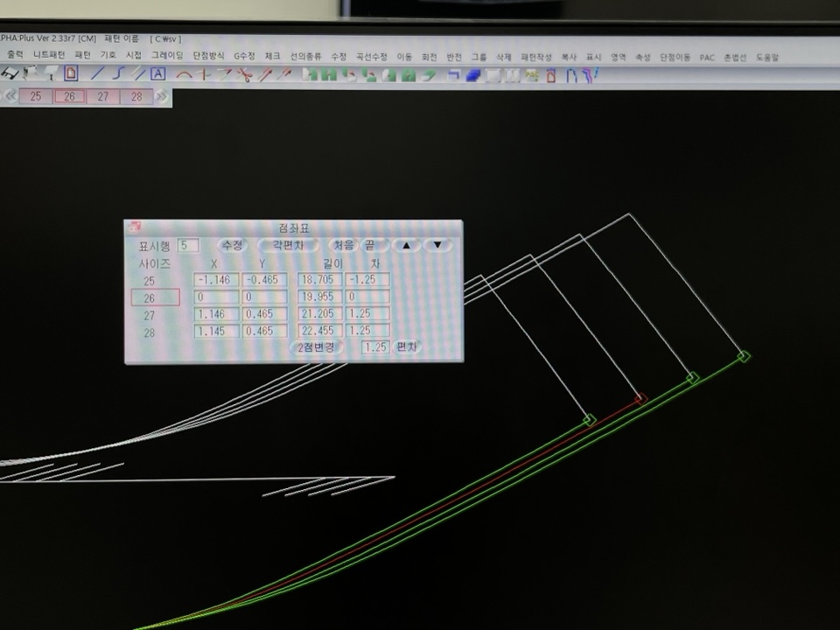This screenshot has height=630, width=840.
Task: Select the red arc curve tool
Action: click(183, 75)
